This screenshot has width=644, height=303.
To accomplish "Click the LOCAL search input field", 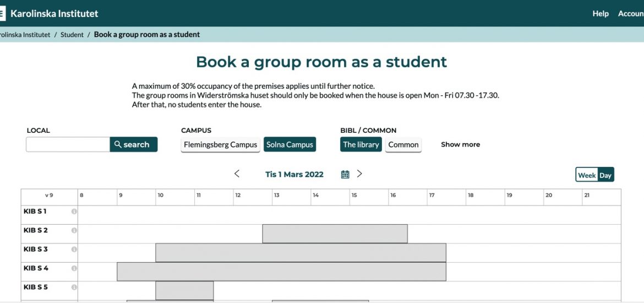I will [68, 145].
